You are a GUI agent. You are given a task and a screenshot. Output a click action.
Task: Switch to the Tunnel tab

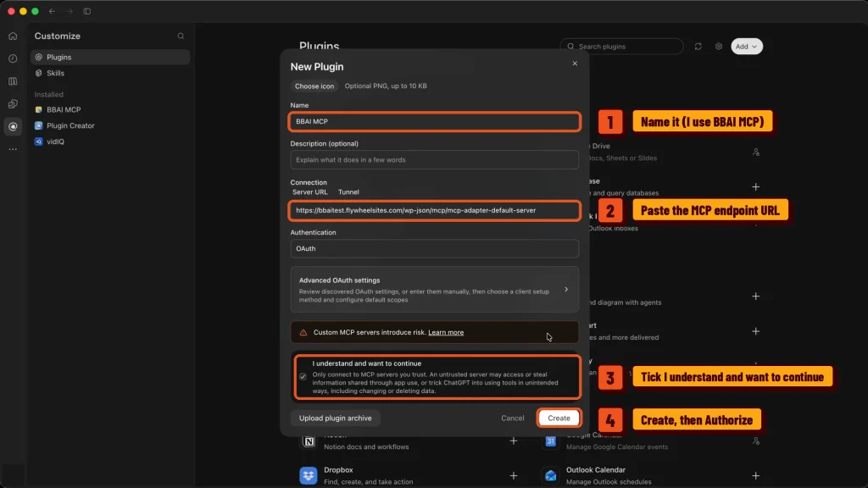(x=348, y=192)
